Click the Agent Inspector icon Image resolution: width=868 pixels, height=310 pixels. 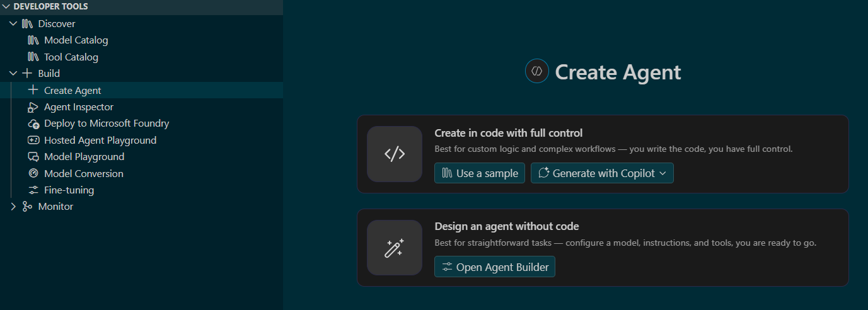[33, 107]
